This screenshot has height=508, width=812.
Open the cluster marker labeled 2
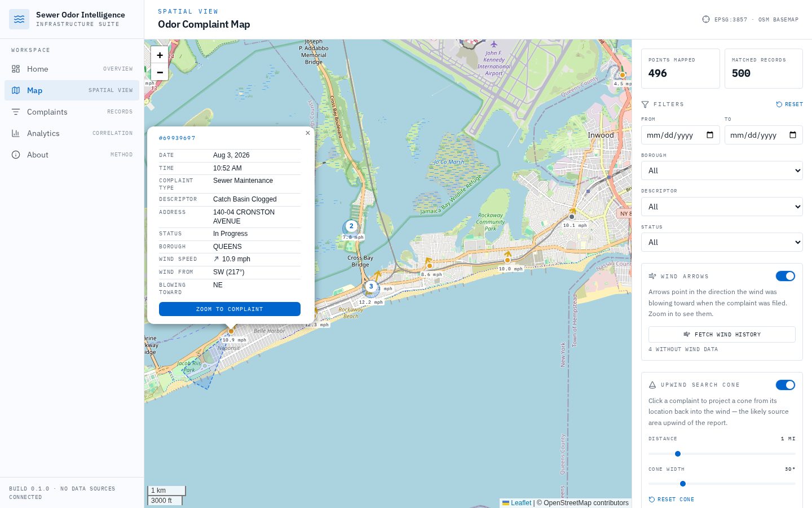(351, 226)
